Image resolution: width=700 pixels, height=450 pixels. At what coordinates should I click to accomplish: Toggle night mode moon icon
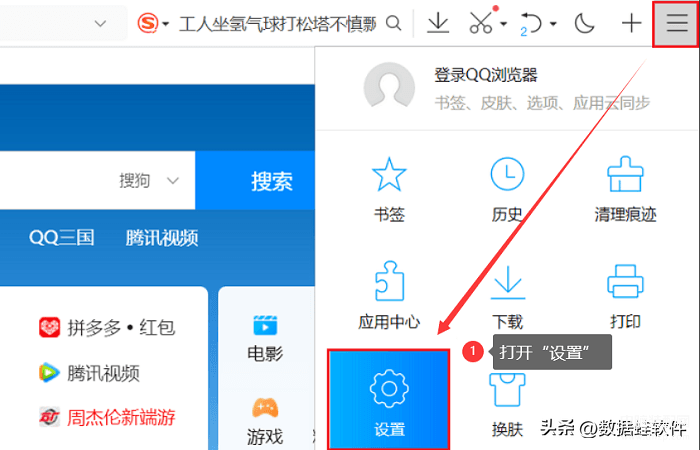(x=585, y=23)
